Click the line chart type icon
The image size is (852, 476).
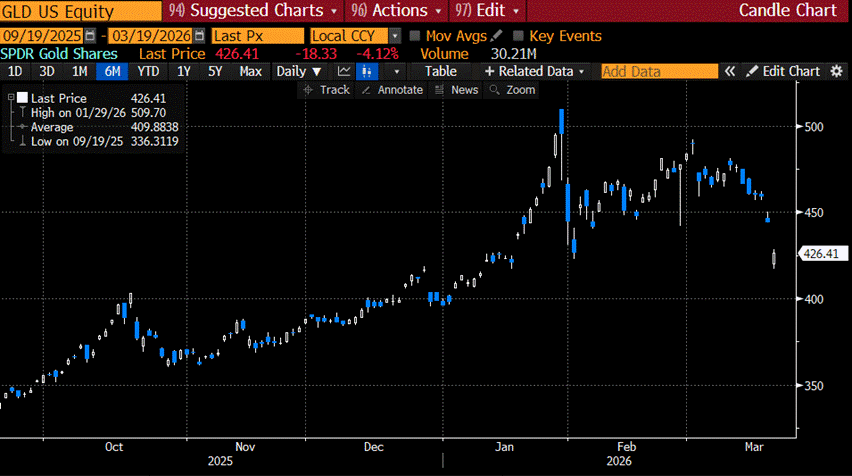pyautogui.click(x=345, y=71)
